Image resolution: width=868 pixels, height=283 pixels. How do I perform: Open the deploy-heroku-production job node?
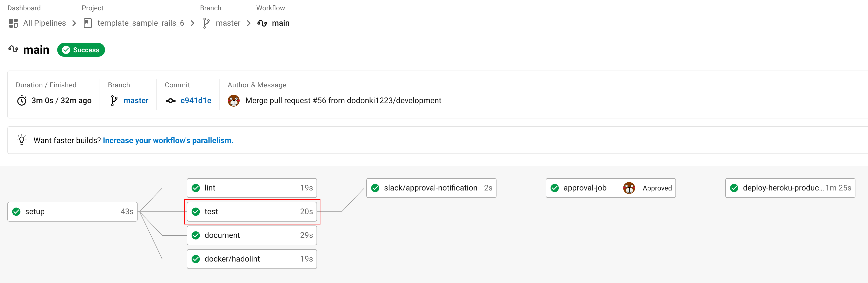(790, 188)
